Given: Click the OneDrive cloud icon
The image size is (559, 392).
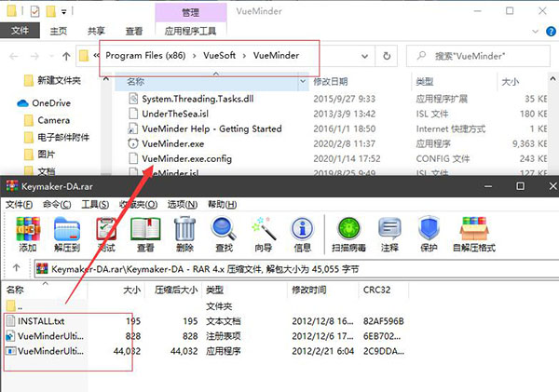Looking at the screenshot, I should tap(22, 103).
